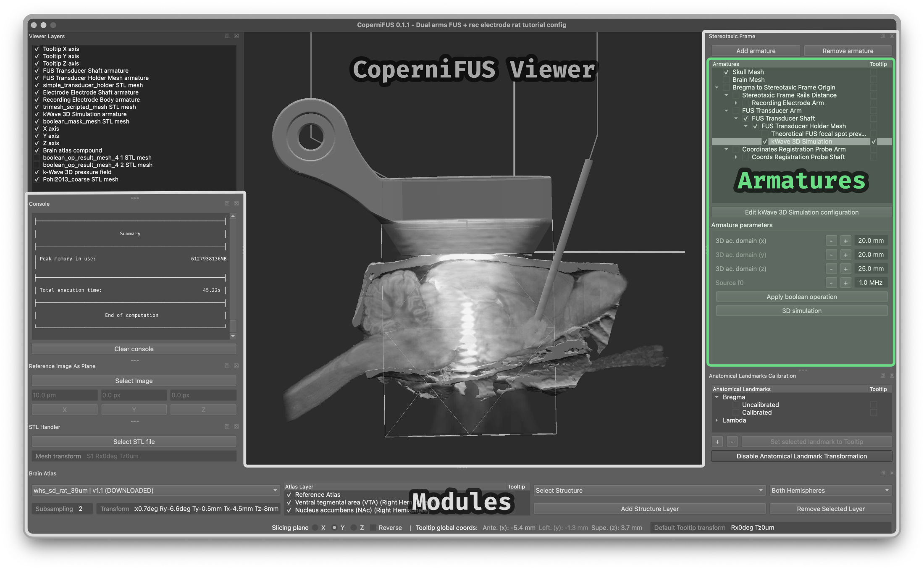924x570 pixels.
Task: Collapse Stereotaxic Frame Rails Distance node
Action: pyautogui.click(x=727, y=95)
